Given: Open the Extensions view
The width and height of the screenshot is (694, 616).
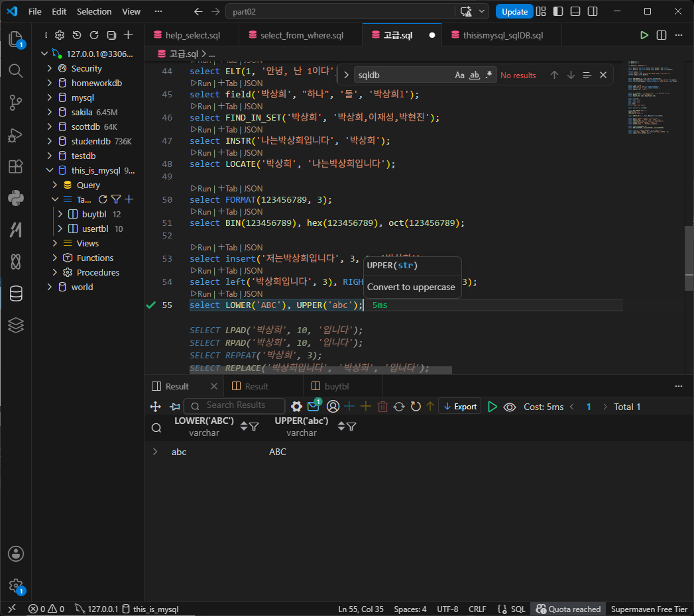Looking at the screenshot, I should click(x=16, y=167).
